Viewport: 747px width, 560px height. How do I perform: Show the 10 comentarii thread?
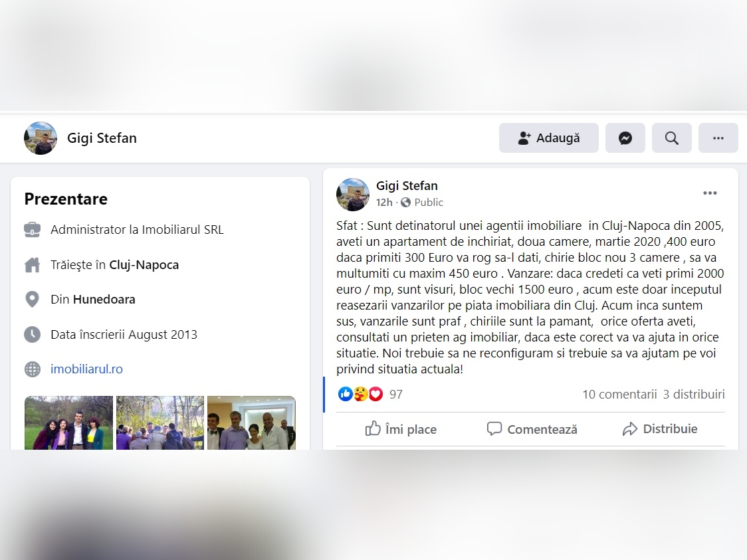(x=619, y=395)
